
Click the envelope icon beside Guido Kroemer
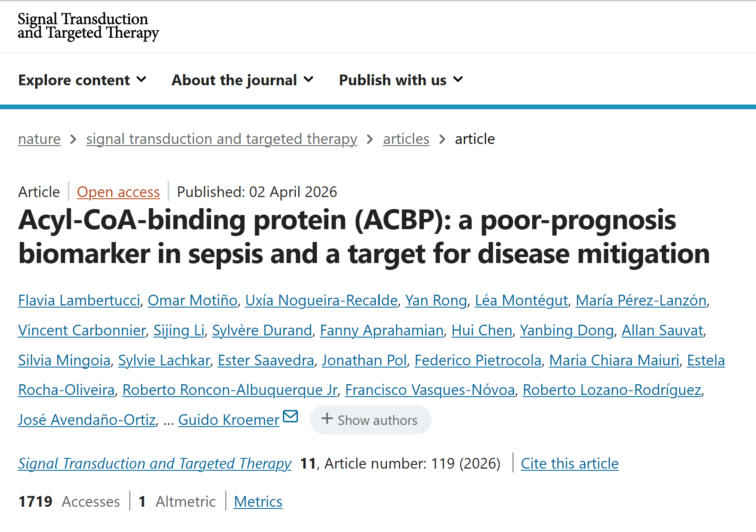point(291,416)
